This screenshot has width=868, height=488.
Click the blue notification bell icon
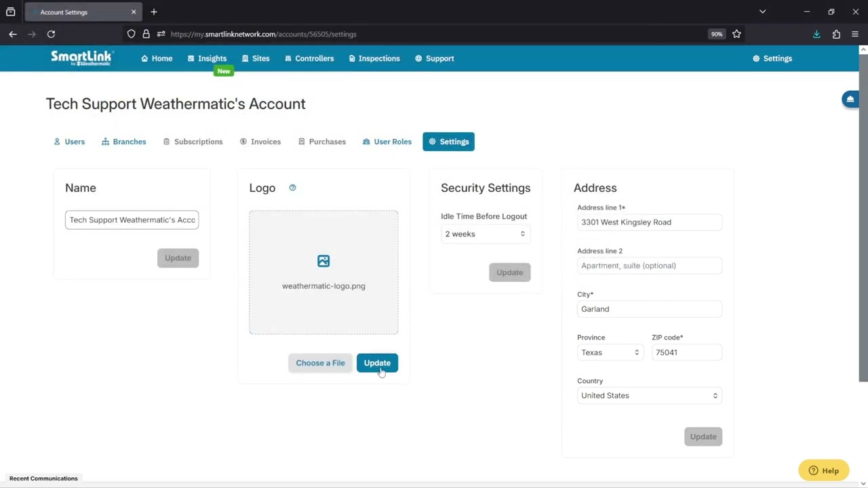pyautogui.click(x=850, y=99)
